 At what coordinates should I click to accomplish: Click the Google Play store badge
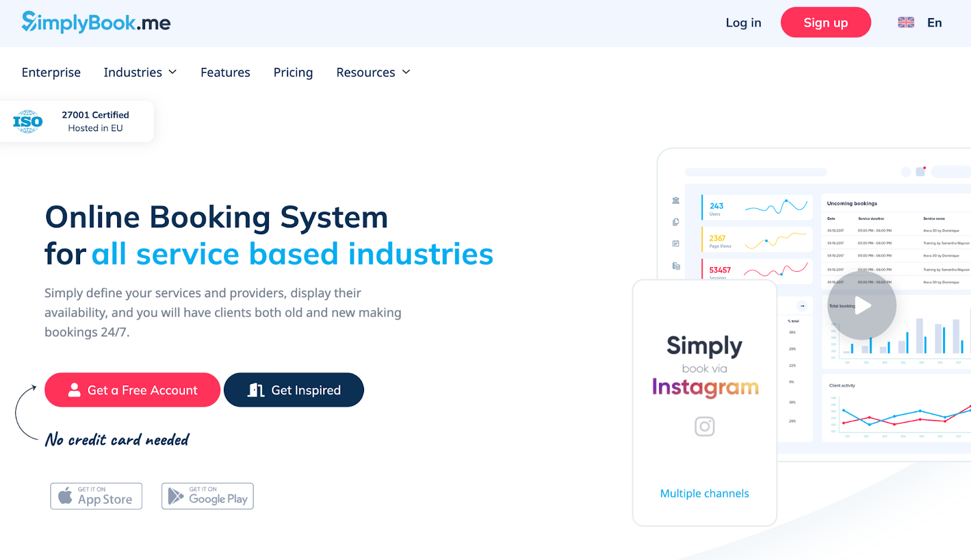coord(208,496)
